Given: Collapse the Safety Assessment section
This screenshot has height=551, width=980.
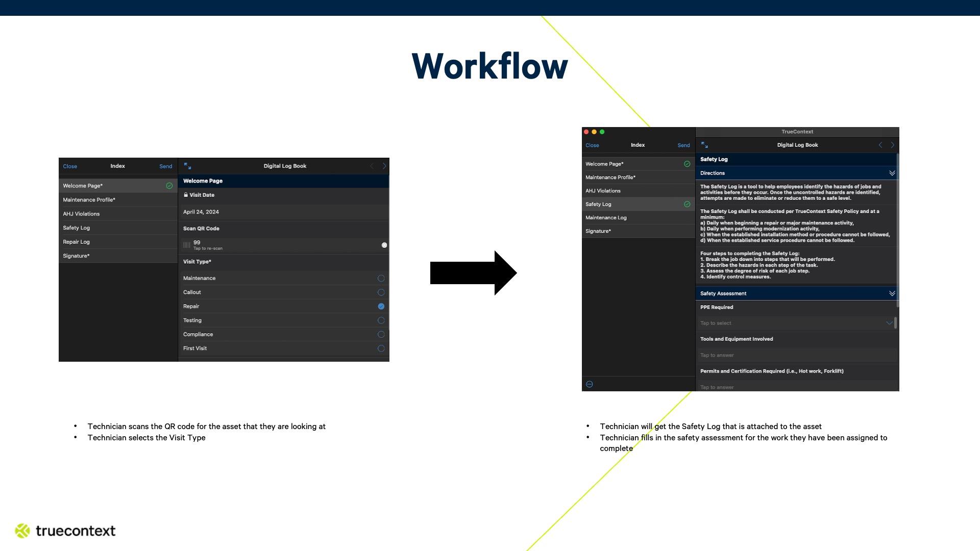Looking at the screenshot, I should click(892, 293).
